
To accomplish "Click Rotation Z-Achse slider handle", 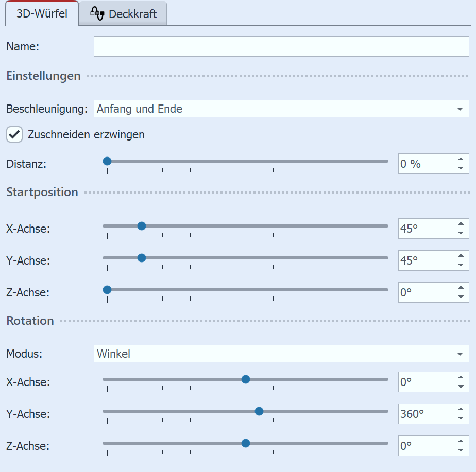I will pos(246,443).
